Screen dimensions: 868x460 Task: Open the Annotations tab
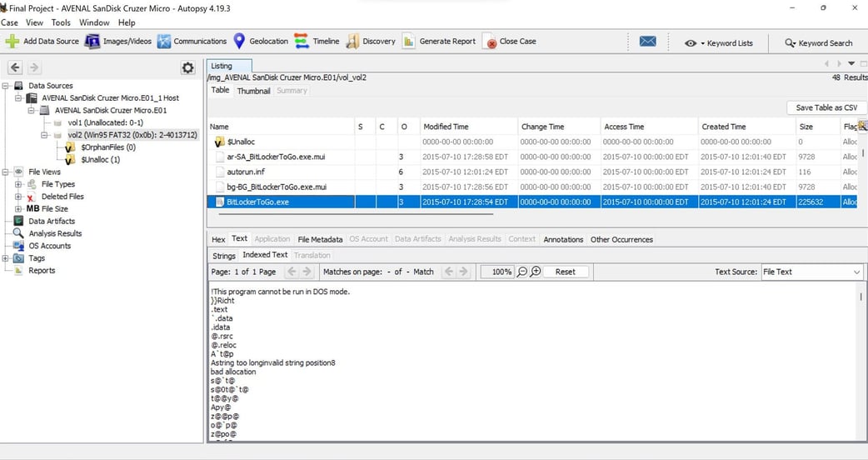pyautogui.click(x=563, y=240)
